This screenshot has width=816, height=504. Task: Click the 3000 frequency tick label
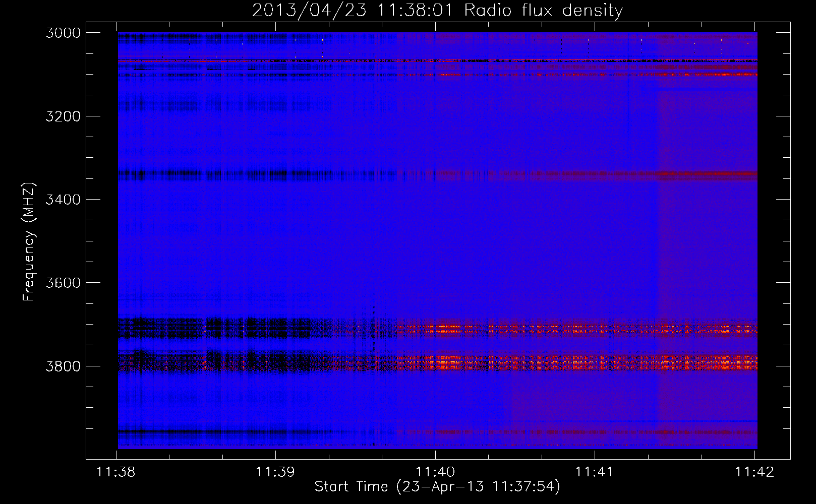63,33
